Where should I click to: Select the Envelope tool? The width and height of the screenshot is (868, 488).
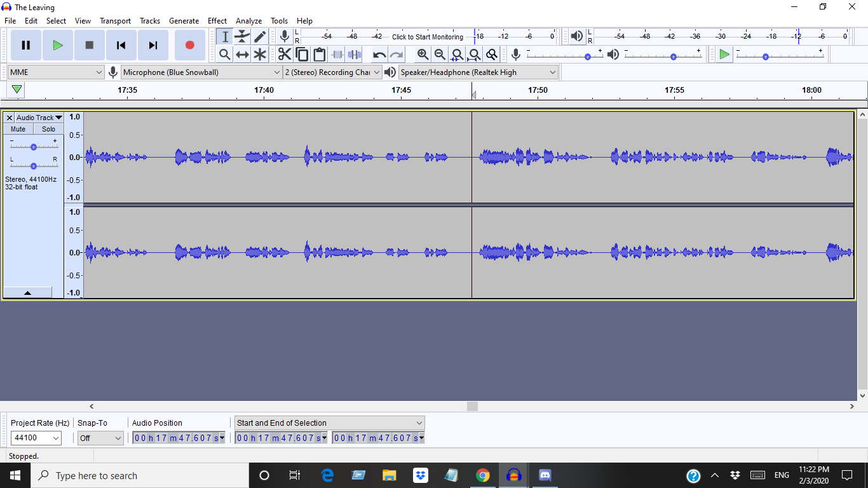(242, 37)
